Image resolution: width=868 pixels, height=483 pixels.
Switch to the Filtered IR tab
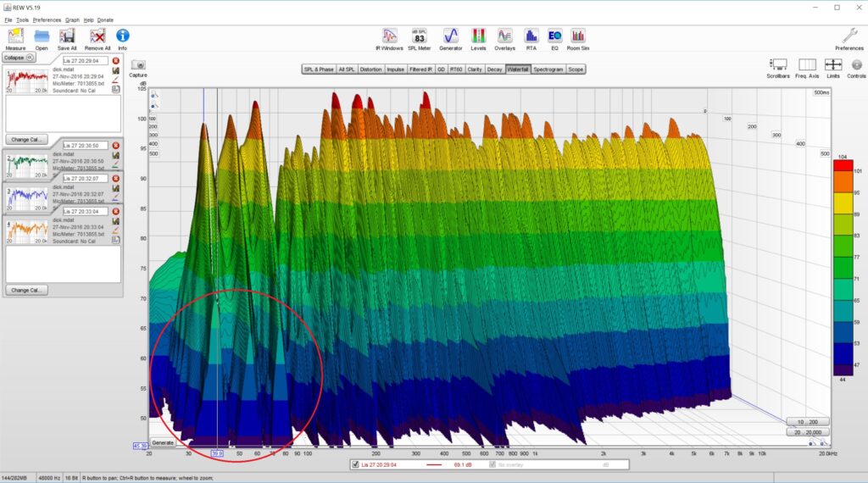pyautogui.click(x=420, y=69)
